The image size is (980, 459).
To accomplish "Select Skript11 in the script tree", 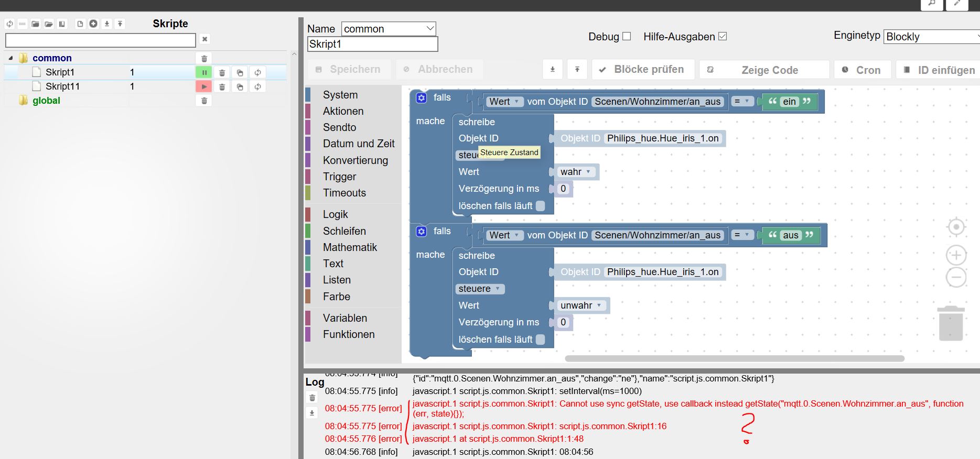I will click(x=62, y=86).
